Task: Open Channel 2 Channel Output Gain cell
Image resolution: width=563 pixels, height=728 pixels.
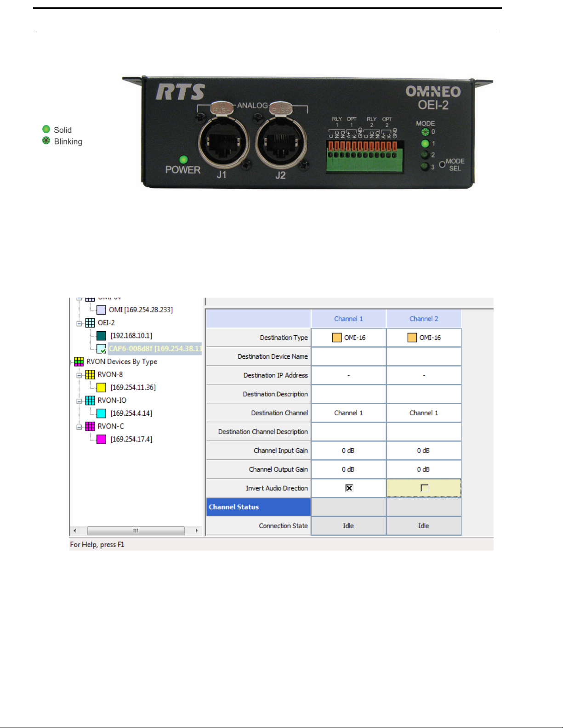Action: click(x=424, y=469)
